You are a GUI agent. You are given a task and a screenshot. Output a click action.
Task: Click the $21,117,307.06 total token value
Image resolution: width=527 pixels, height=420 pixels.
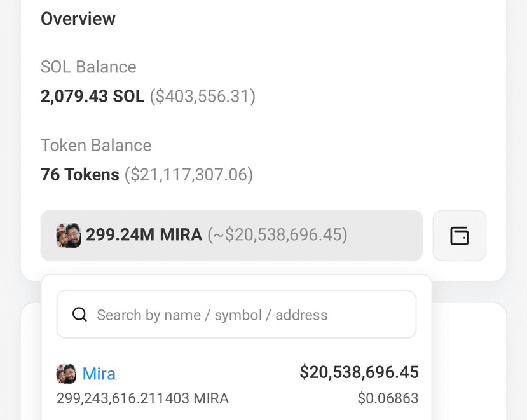point(189,174)
